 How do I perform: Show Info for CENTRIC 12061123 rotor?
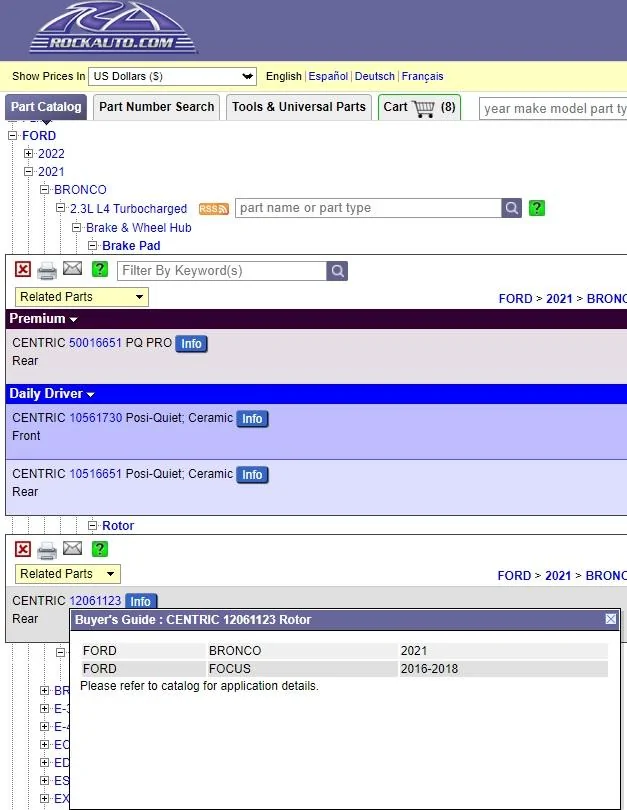pos(140,601)
